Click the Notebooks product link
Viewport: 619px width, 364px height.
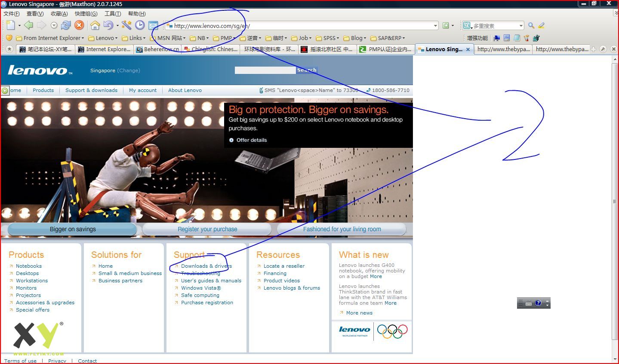coord(29,266)
